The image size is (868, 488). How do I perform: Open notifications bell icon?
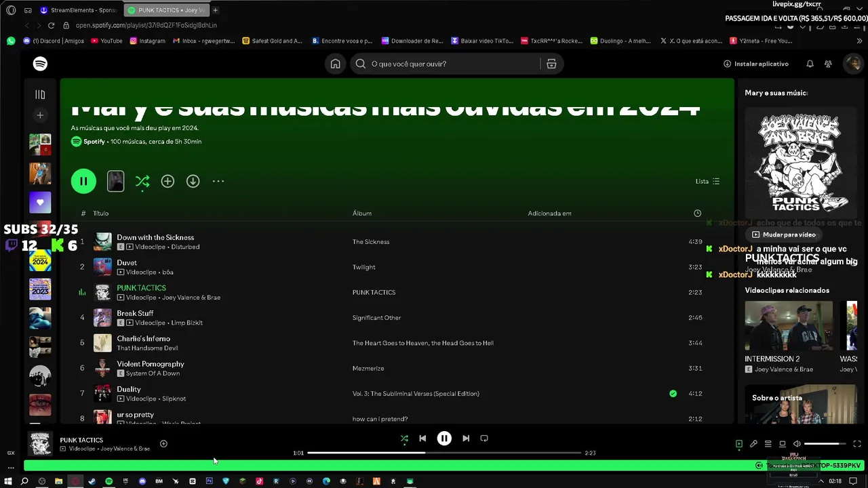pos(810,64)
